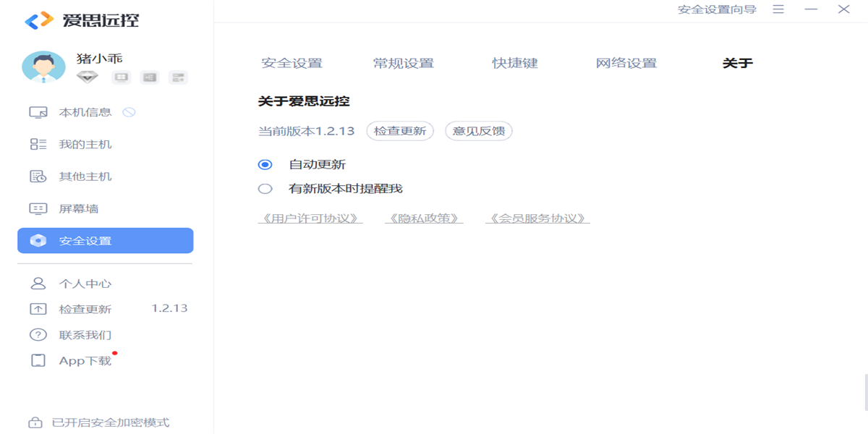Open 本机信息 in the sidebar
868x434 pixels.
85,112
